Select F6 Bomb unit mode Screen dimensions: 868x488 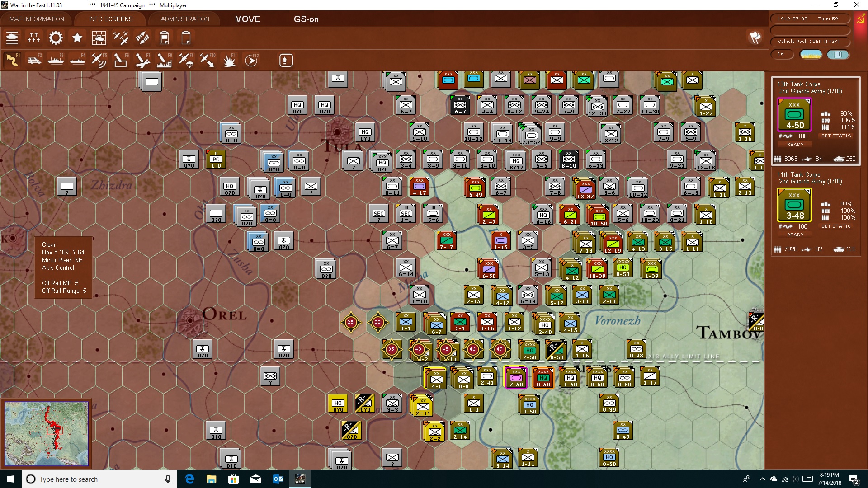pos(121,60)
